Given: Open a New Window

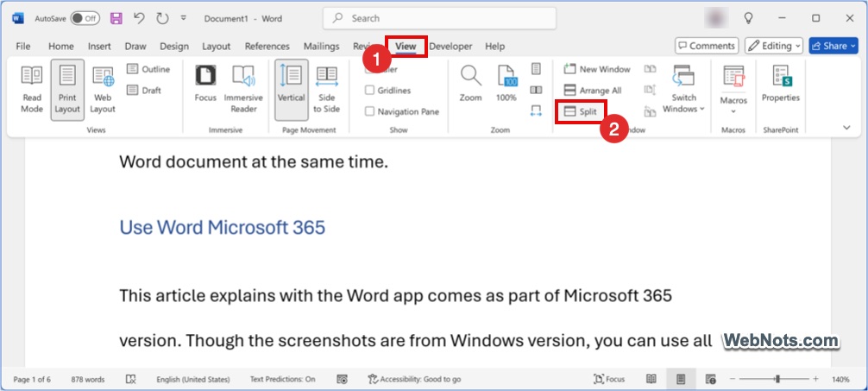Looking at the screenshot, I should 597,69.
